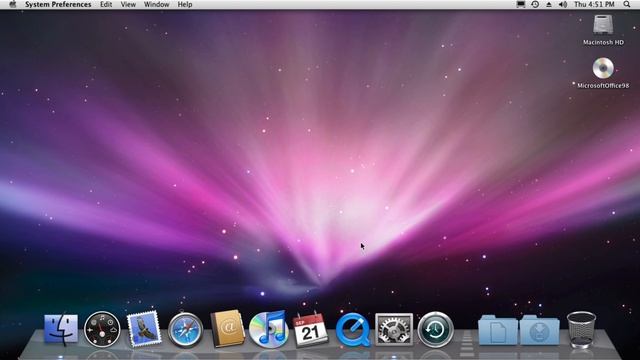Launch Safari compass icon
640x360 pixels.
pyautogui.click(x=185, y=330)
